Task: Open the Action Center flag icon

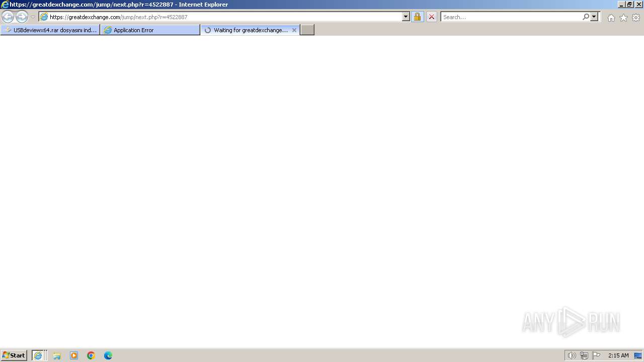Action: (x=596, y=355)
